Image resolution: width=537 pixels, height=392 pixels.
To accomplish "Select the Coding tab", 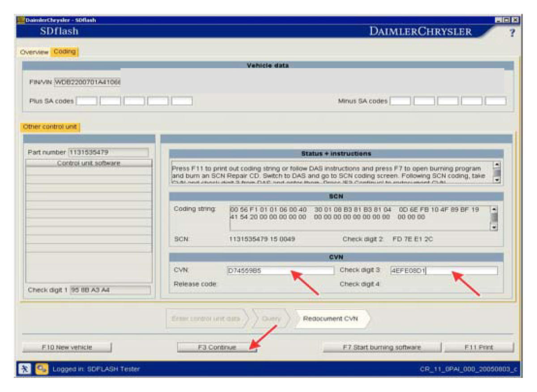I will pyautogui.click(x=64, y=52).
